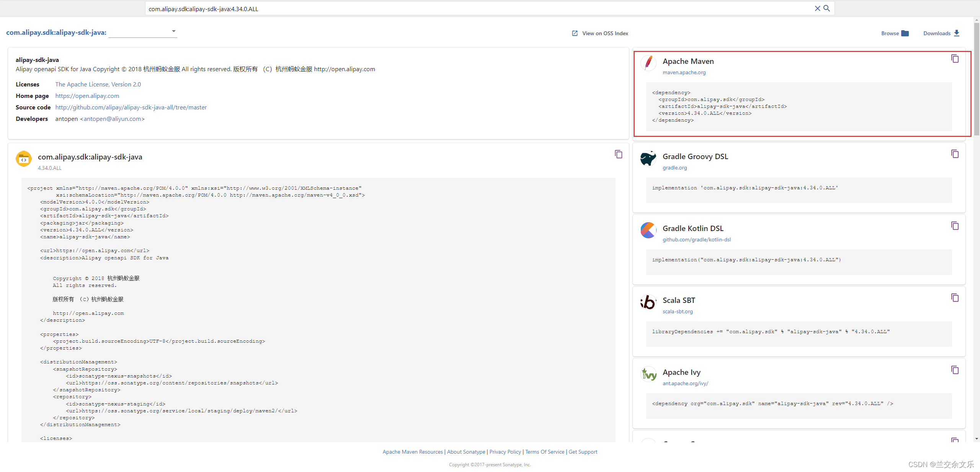Browse the artifact folder
This screenshot has width=980, height=472.
click(905, 33)
